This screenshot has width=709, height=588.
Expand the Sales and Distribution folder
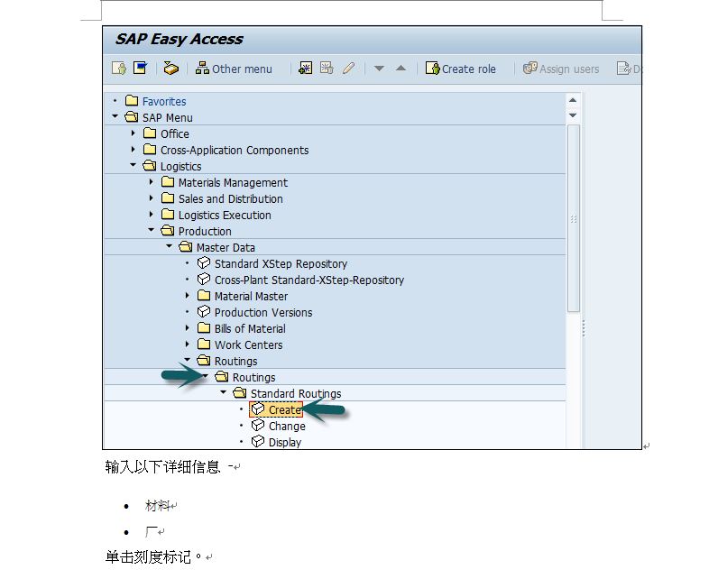(x=151, y=198)
